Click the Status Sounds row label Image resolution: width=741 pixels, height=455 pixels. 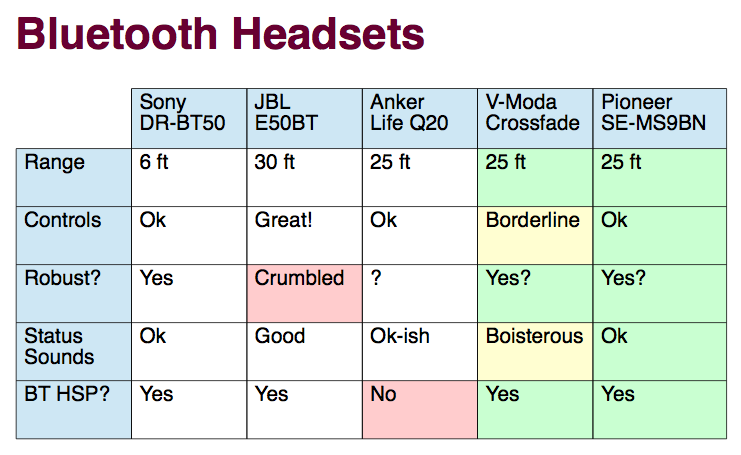tap(74, 349)
